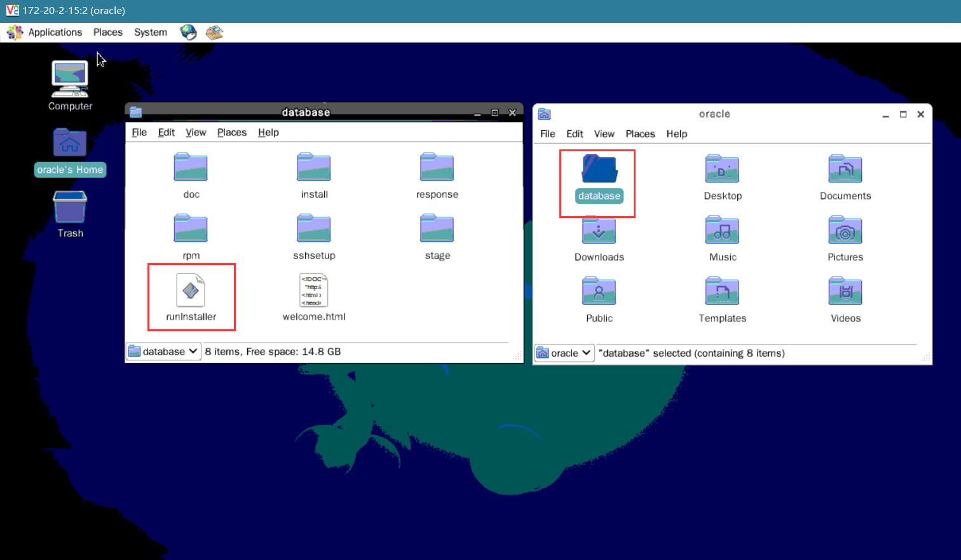Select the runInstaller file icon
This screenshot has width=961, height=560.
(191, 290)
